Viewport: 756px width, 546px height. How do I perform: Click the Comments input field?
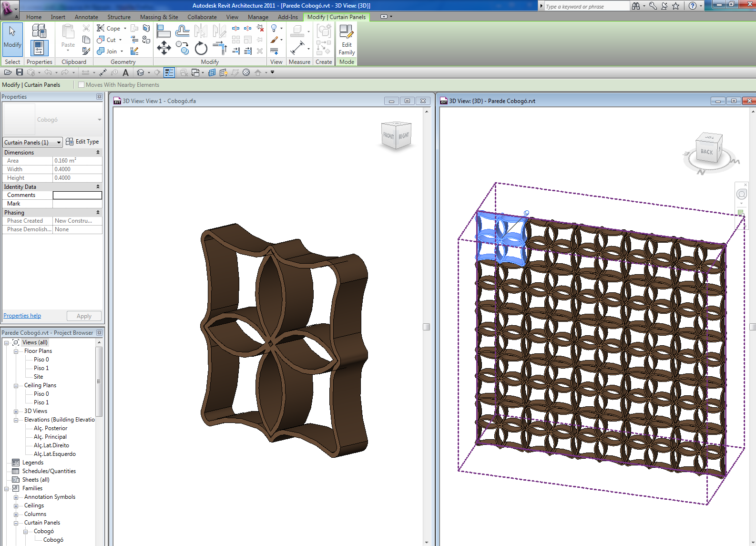(x=77, y=196)
